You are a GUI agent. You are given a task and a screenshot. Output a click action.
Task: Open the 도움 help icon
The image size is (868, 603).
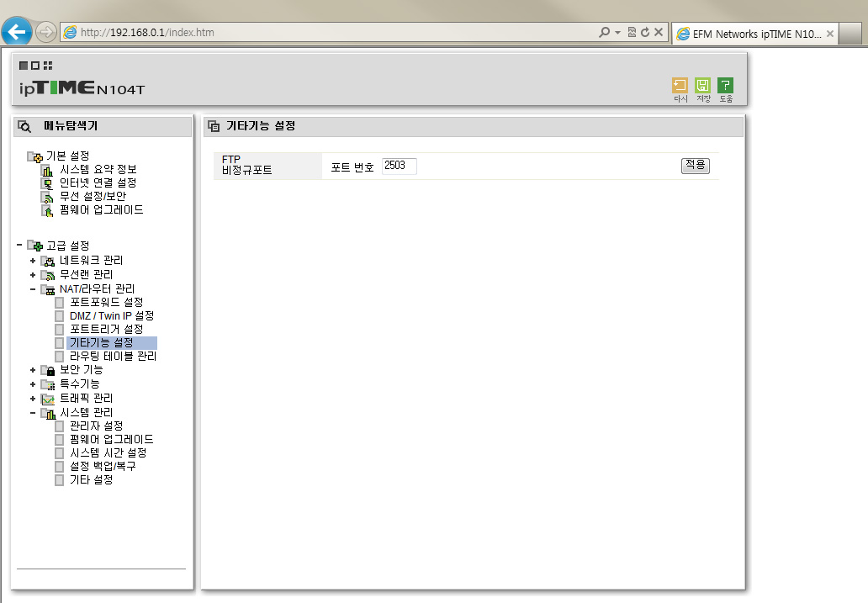725,85
